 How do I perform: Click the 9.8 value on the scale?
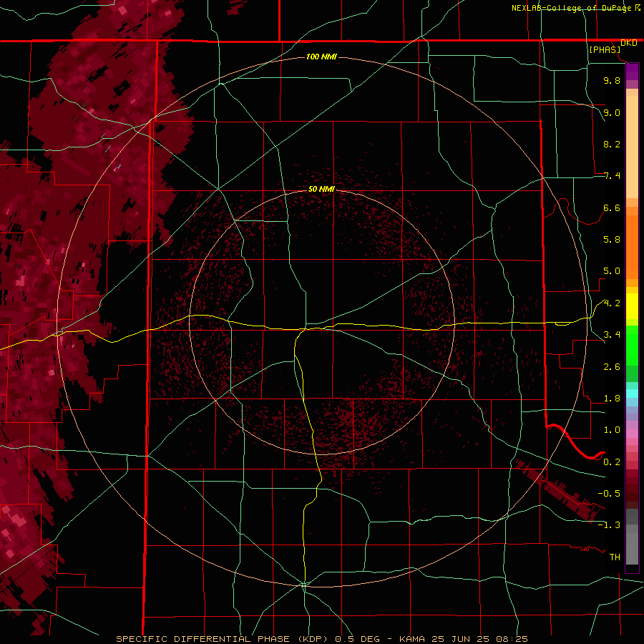(612, 80)
